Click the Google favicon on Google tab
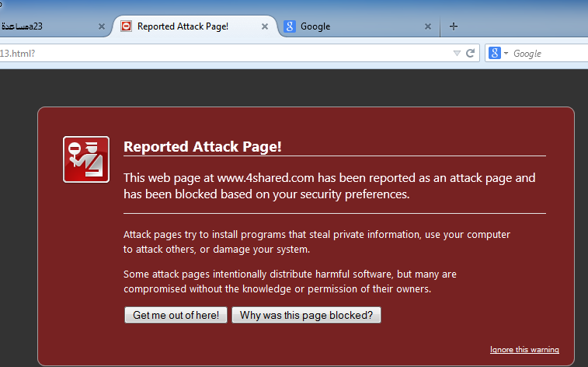The width and height of the screenshot is (588, 367). click(x=290, y=26)
